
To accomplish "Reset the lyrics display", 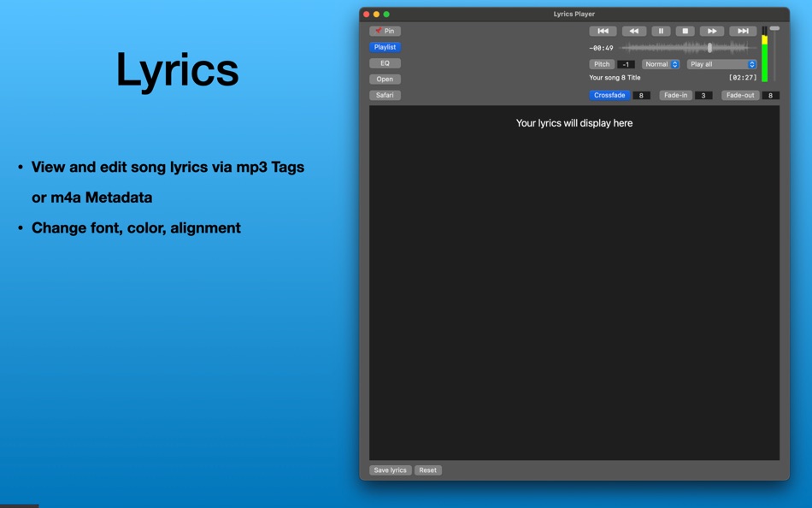I will coord(427,470).
